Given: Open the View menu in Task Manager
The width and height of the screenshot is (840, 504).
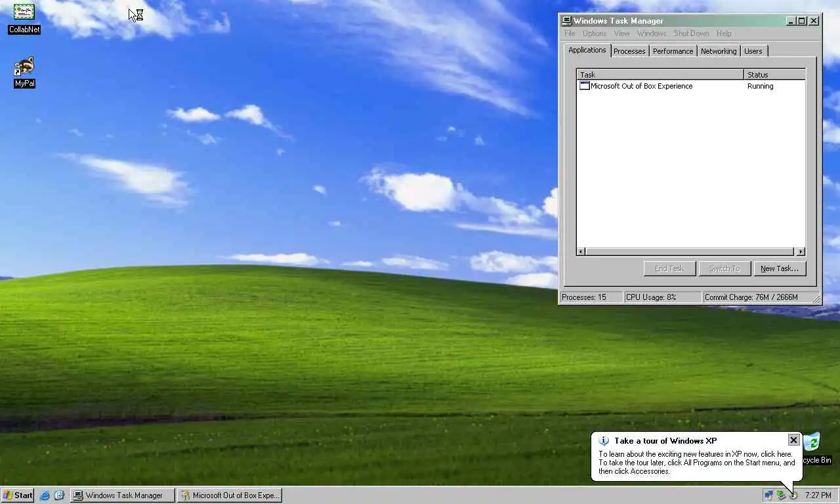Looking at the screenshot, I should (621, 33).
